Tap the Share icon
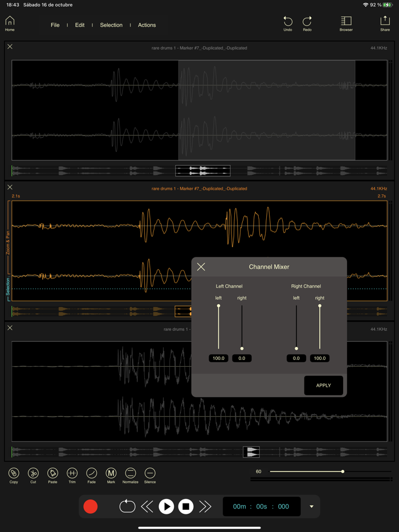The width and height of the screenshot is (399, 532). click(385, 24)
